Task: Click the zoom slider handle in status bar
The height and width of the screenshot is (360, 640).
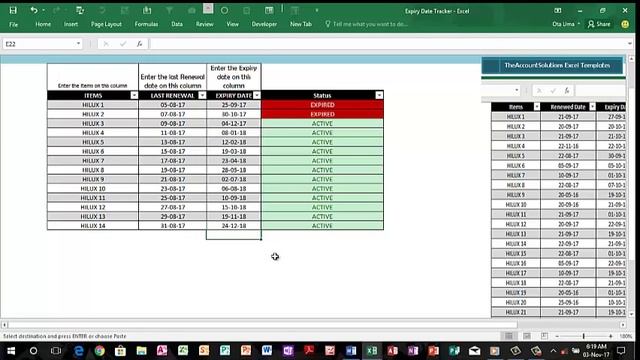Action: pos(584,336)
